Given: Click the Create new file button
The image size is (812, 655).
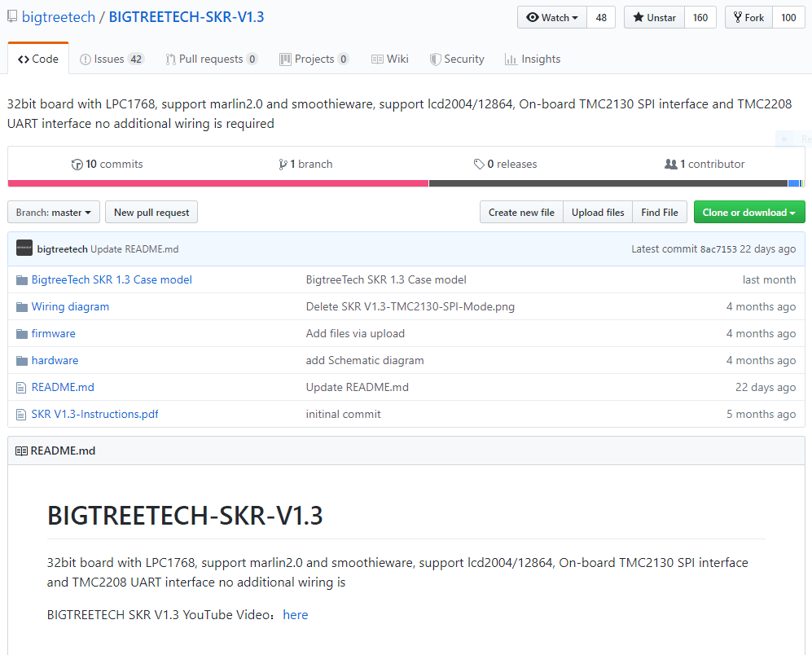Looking at the screenshot, I should pyautogui.click(x=521, y=213).
